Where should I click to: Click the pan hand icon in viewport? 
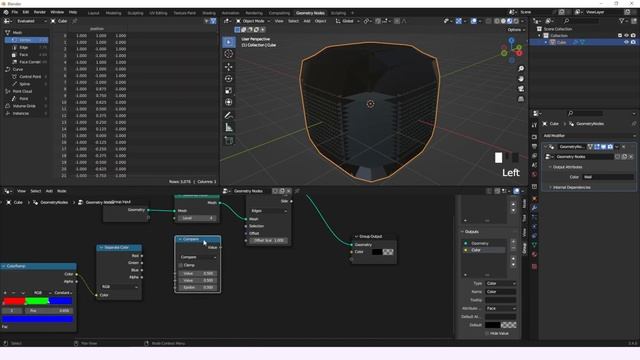521,78
